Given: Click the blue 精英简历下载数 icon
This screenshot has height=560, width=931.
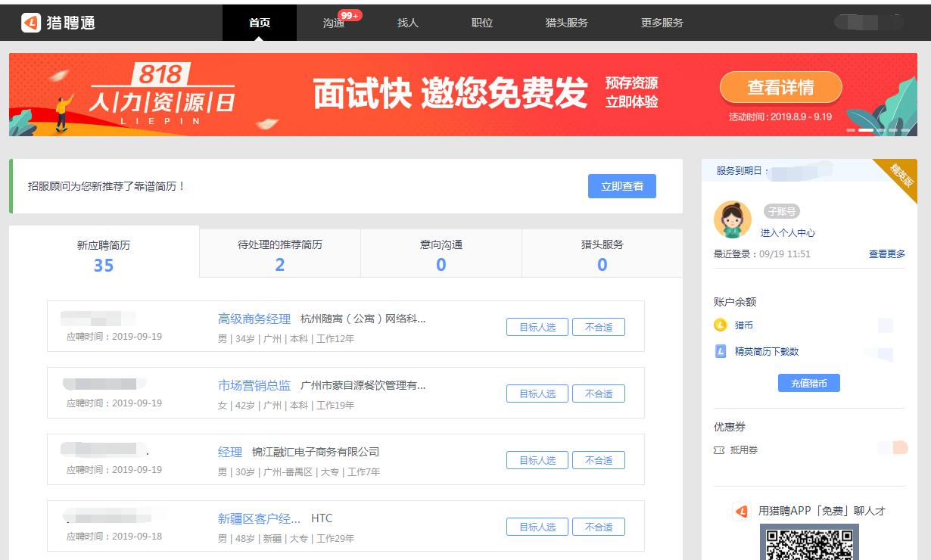Looking at the screenshot, I should tap(720, 350).
